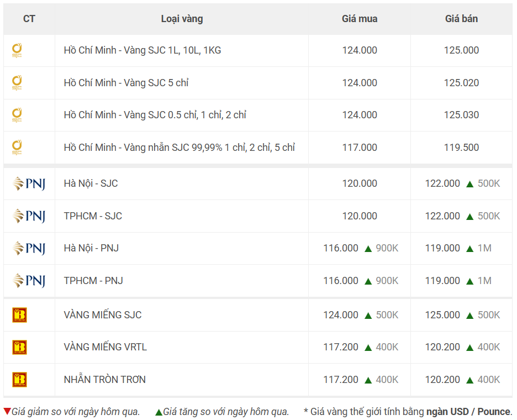517x420 pixels.
Task: Click the logo beside NHẪN TRÒN TRƠN
Action: (19, 380)
